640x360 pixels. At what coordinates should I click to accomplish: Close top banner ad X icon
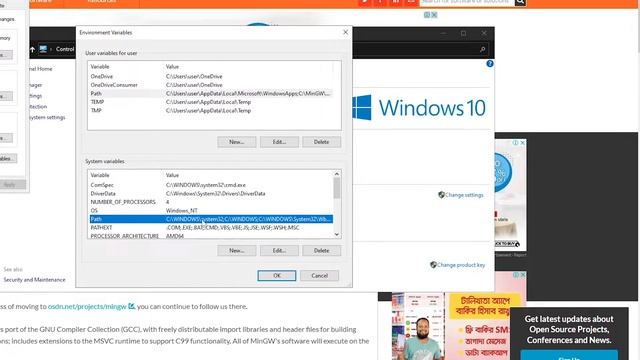click(x=434, y=15)
